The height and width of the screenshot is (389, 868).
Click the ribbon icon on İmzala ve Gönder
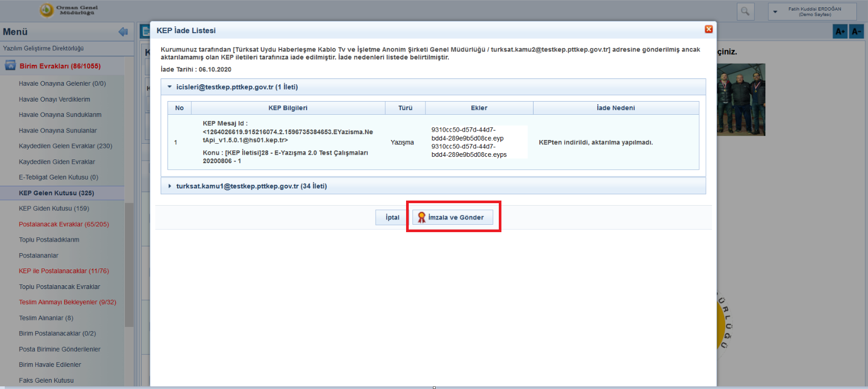(421, 217)
